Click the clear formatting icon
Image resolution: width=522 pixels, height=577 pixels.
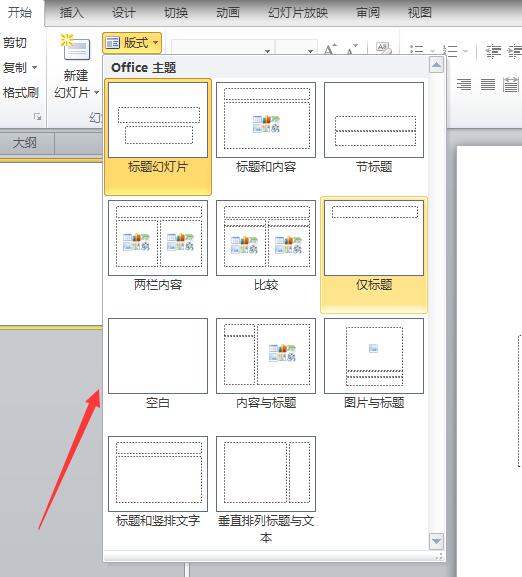pos(383,48)
